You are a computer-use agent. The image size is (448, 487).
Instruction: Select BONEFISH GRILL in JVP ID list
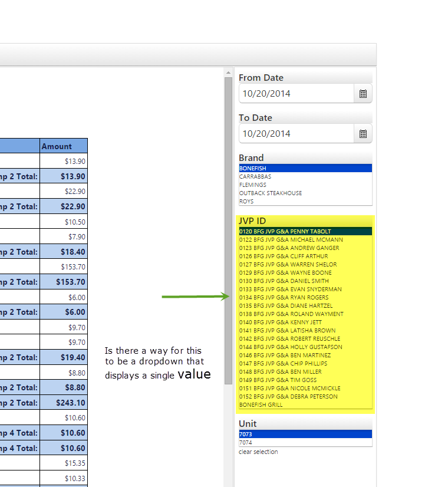click(x=305, y=404)
